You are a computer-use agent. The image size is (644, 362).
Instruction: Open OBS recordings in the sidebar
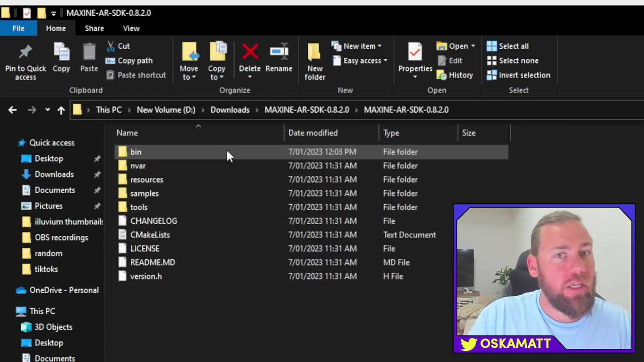(61, 237)
